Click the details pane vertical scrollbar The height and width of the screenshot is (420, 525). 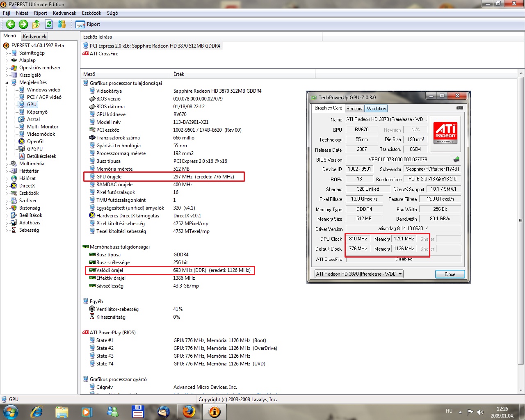(x=521, y=221)
